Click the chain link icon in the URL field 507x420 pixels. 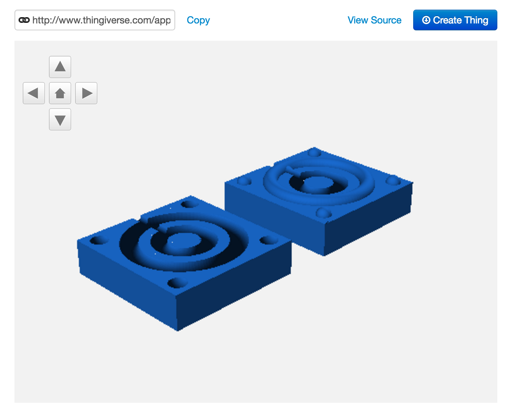coord(24,20)
